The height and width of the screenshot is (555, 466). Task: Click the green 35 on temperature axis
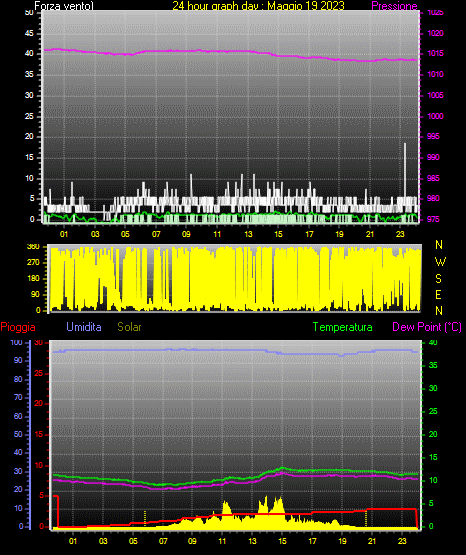(x=433, y=365)
